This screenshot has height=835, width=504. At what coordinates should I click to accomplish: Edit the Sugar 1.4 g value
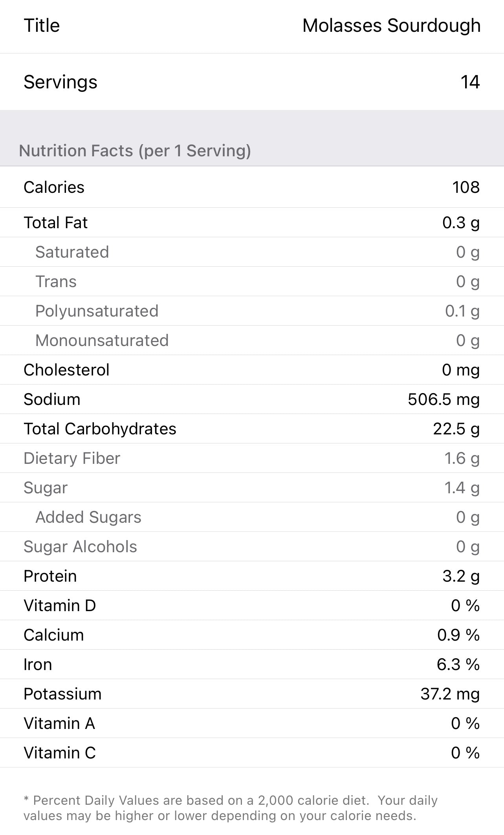(462, 488)
